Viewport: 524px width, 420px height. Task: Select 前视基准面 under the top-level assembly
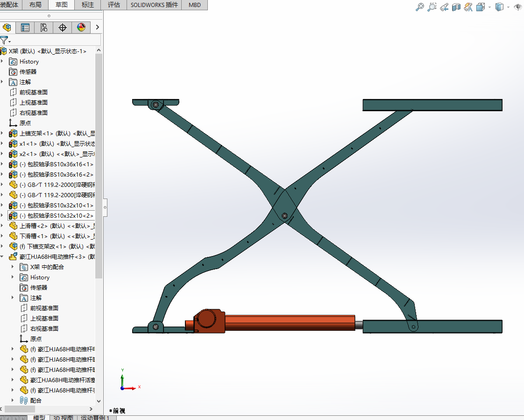click(33, 92)
